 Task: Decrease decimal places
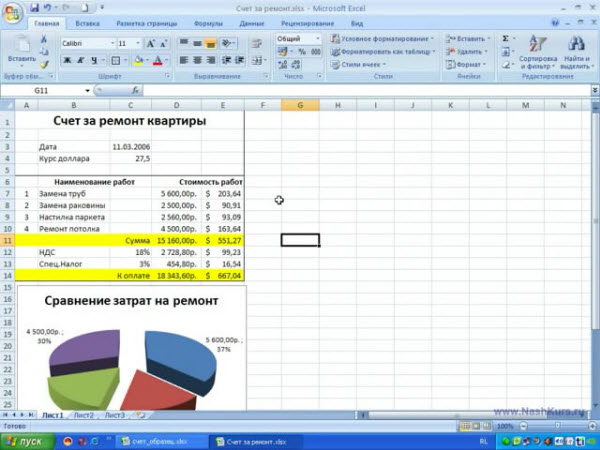(296, 64)
